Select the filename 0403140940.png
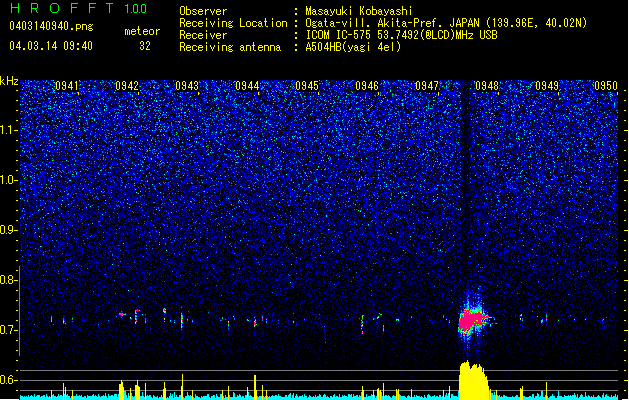629x400 pixels. [x=51, y=26]
